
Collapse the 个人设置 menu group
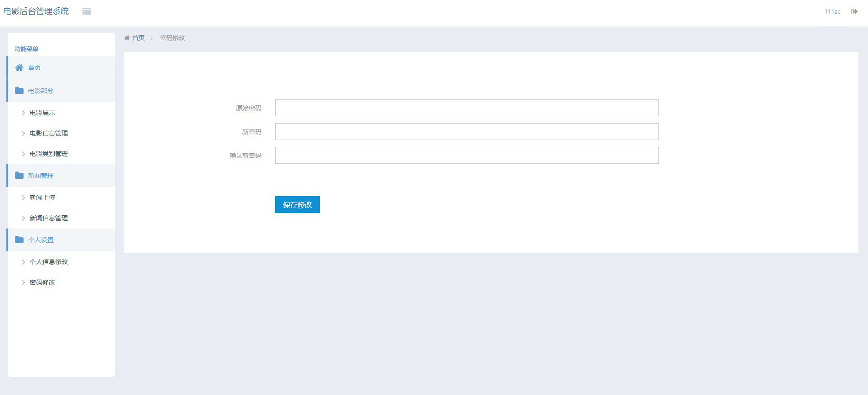pos(61,240)
